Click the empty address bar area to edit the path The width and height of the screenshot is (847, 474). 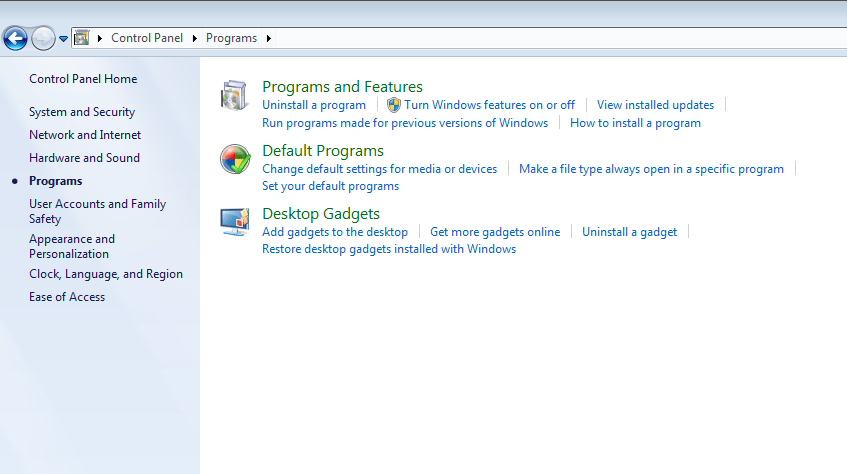coord(560,38)
